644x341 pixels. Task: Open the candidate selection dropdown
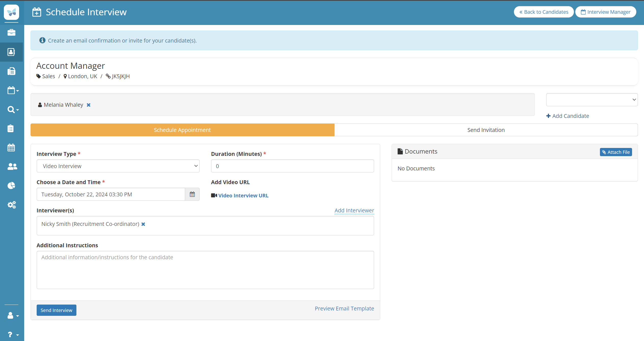point(592,100)
